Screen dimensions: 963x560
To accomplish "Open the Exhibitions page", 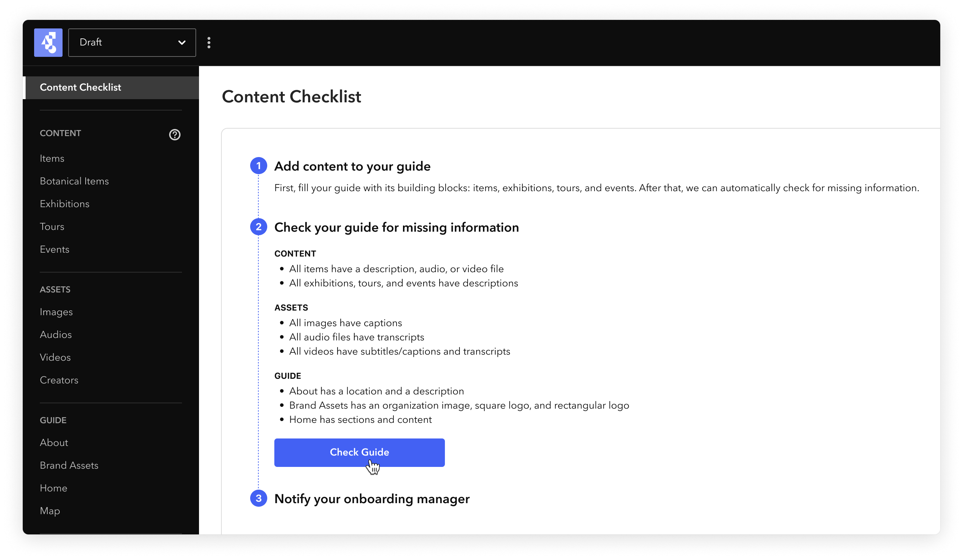I will (x=65, y=204).
